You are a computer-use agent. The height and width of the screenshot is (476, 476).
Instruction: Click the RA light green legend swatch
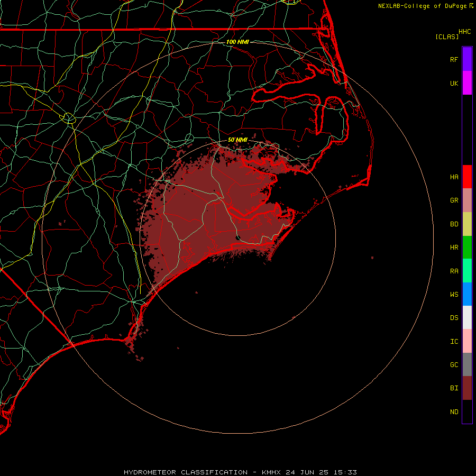[467, 271]
